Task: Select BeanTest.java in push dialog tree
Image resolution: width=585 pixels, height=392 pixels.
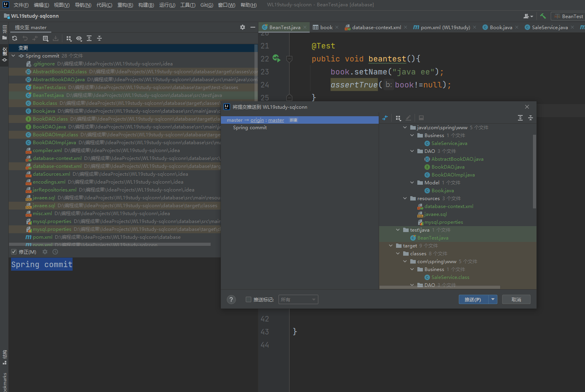Action: (432, 238)
